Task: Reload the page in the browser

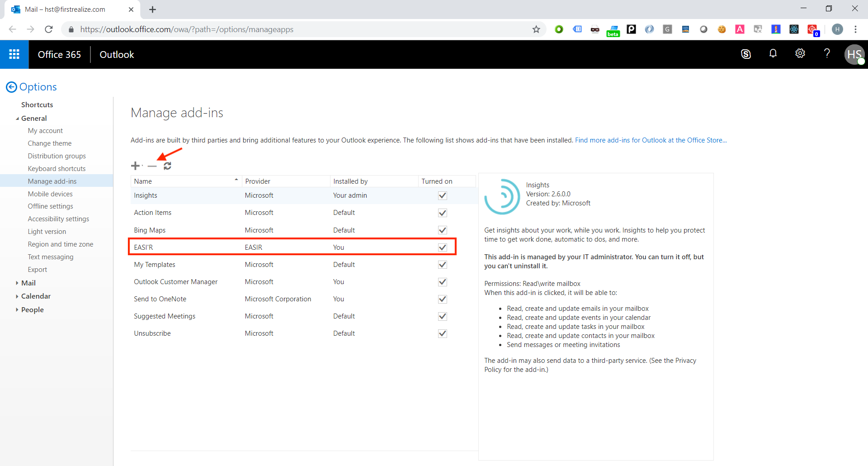Action: (49, 29)
